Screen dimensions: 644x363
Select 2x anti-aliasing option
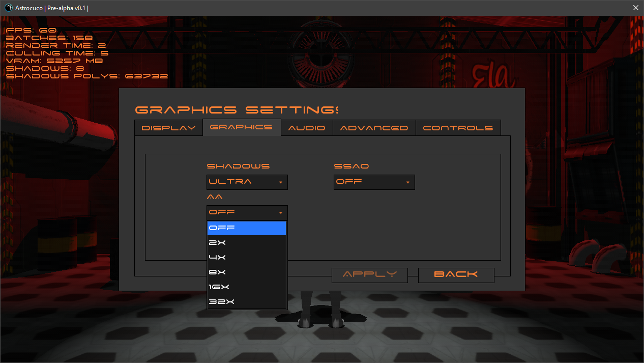(247, 243)
